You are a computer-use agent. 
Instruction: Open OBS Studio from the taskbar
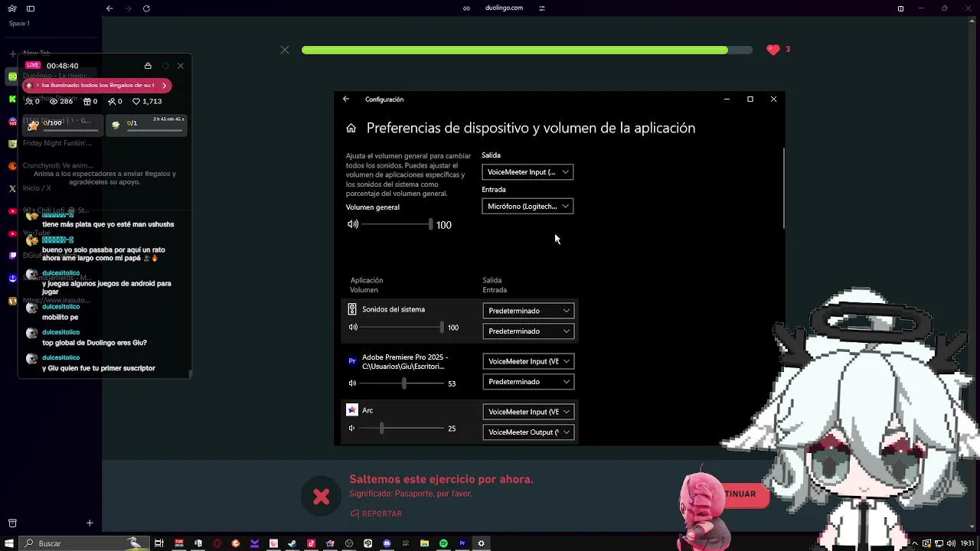(x=349, y=543)
